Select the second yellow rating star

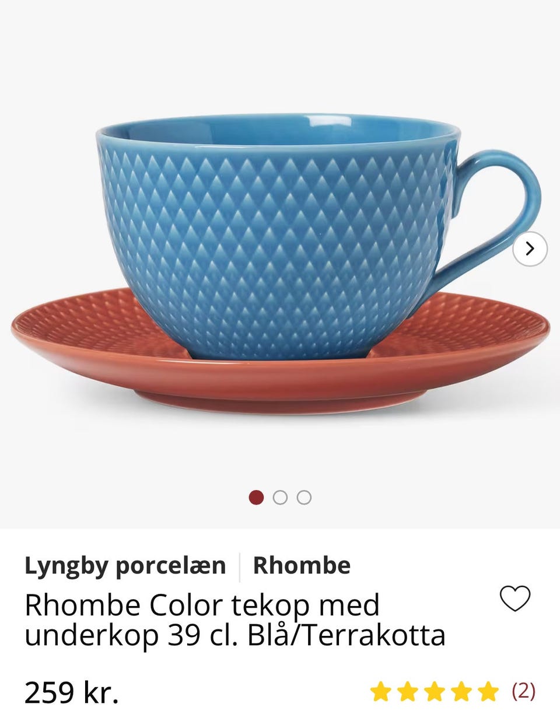tap(407, 691)
